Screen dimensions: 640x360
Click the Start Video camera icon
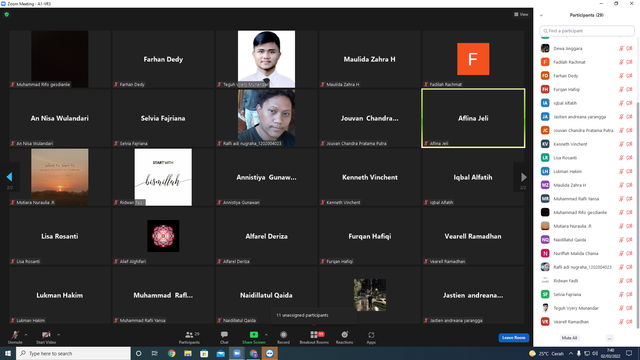pos(46,335)
